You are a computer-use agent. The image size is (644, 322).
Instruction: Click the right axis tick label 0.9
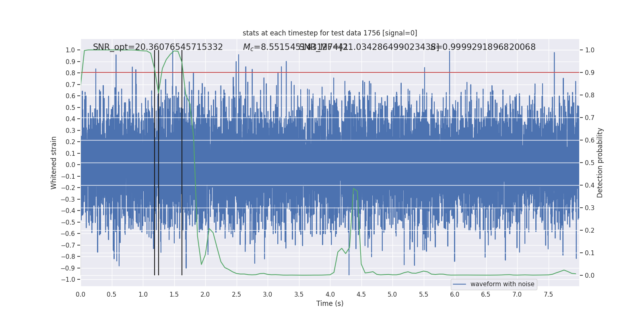(590, 73)
